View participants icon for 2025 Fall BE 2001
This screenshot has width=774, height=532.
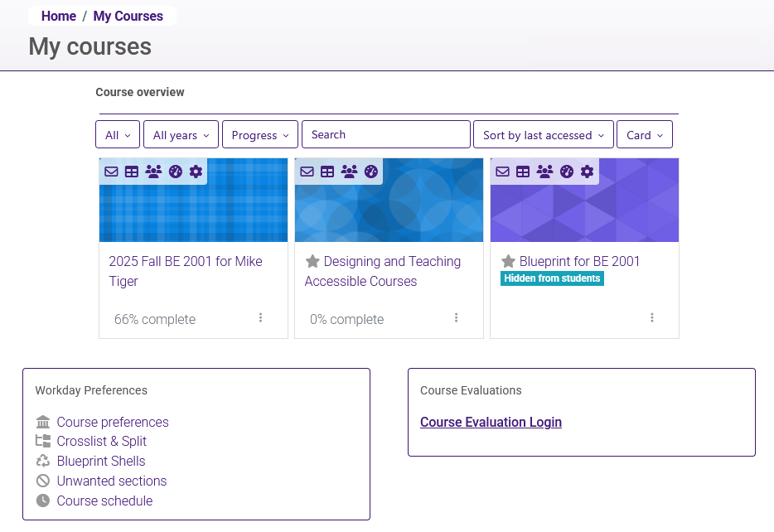[152, 172]
